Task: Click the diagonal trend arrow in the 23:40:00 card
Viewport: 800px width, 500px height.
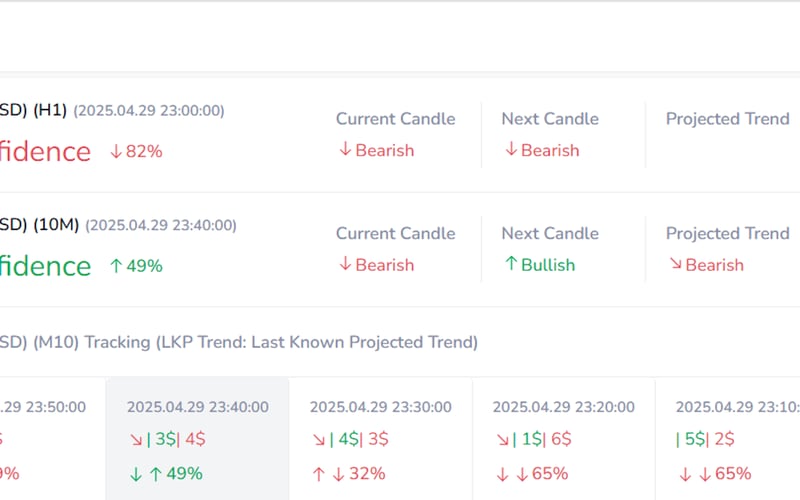Action: pos(135,439)
